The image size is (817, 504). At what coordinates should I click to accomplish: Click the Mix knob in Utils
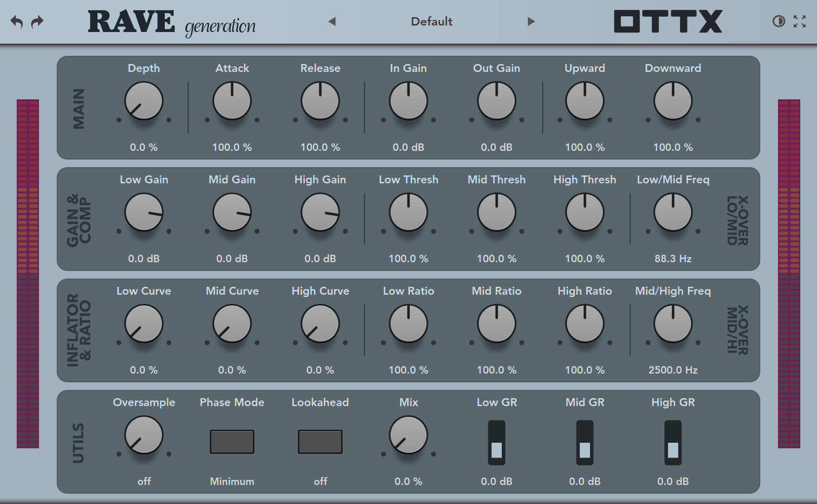point(408,435)
